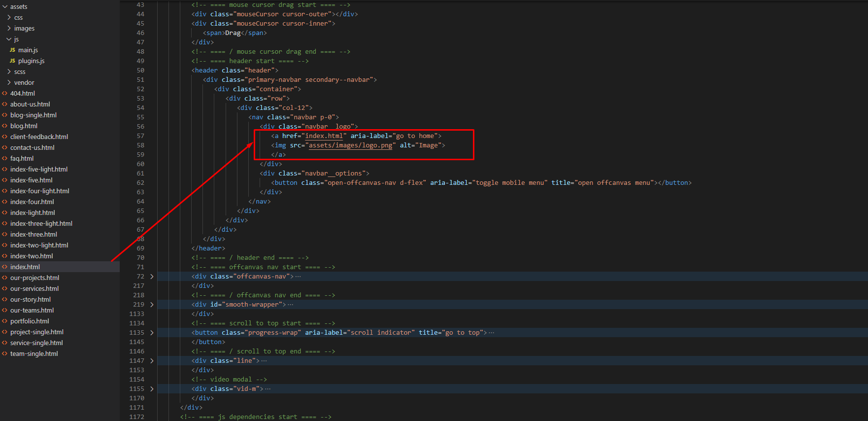The image size is (868, 421).
Task: Unfold the progress-wrap button code block
Action: [x=152, y=333]
